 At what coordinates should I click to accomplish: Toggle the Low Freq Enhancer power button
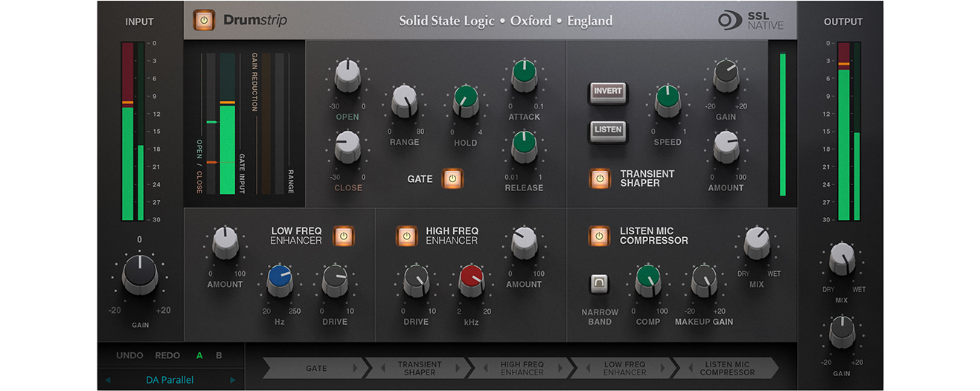(x=343, y=236)
